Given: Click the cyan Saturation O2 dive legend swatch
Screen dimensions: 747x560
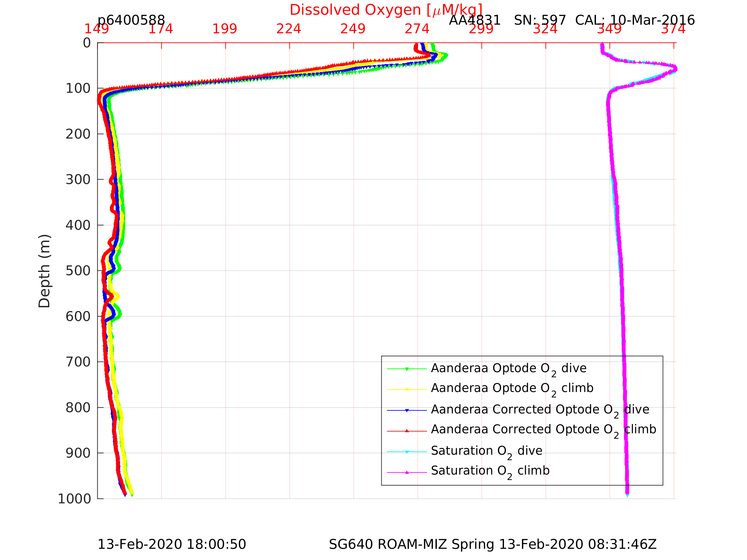Looking at the screenshot, I should tap(407, 452).
